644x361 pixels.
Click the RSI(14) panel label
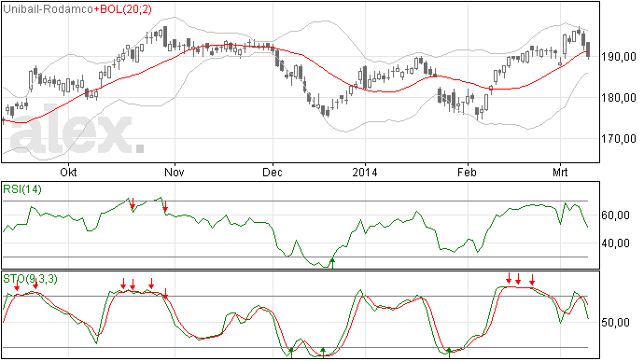(22, 189)
